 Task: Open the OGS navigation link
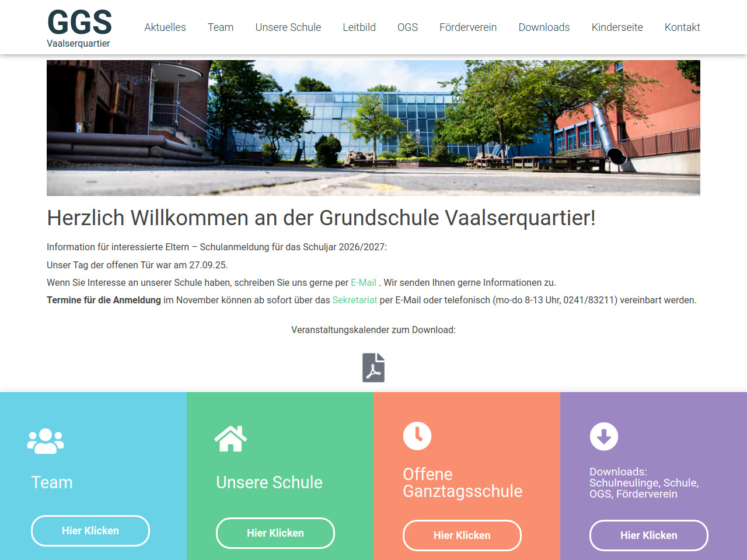(408, 27)
